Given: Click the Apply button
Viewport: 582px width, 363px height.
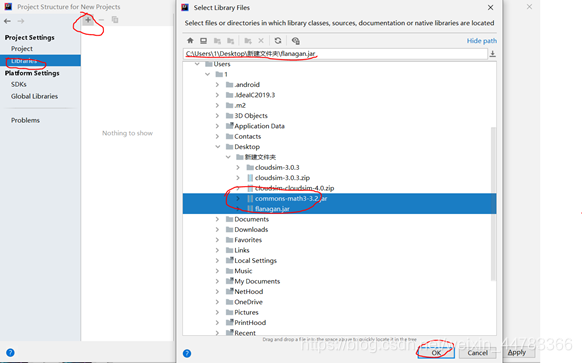Looking at the screenshot, I should (x=517, y=352).
